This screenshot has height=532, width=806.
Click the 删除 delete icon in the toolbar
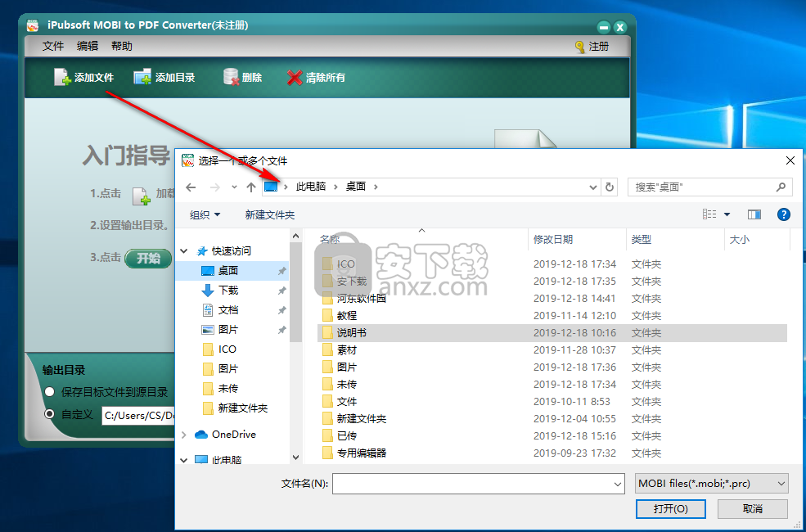click(232, 77)
